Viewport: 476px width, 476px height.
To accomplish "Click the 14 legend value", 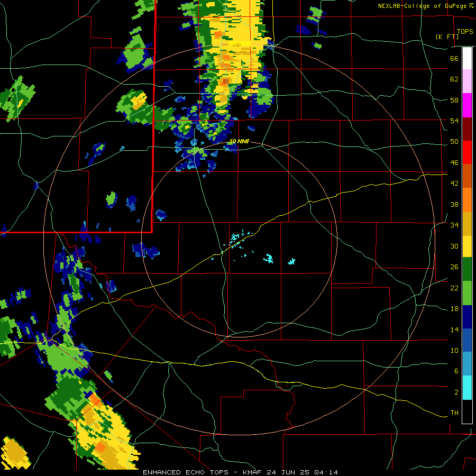I will pos(454,329).
